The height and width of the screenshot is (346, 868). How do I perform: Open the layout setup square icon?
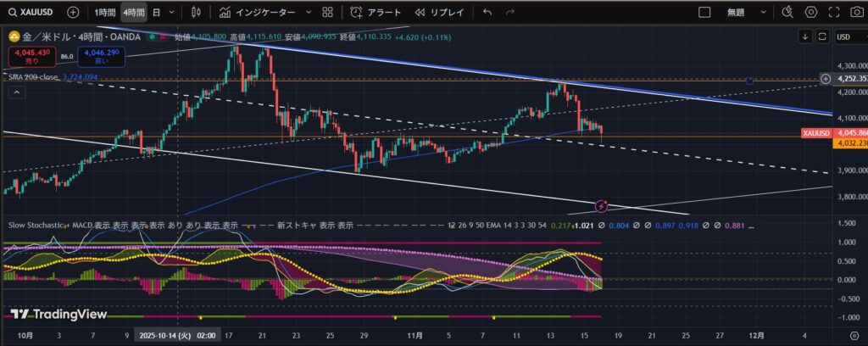click(704, 13)
